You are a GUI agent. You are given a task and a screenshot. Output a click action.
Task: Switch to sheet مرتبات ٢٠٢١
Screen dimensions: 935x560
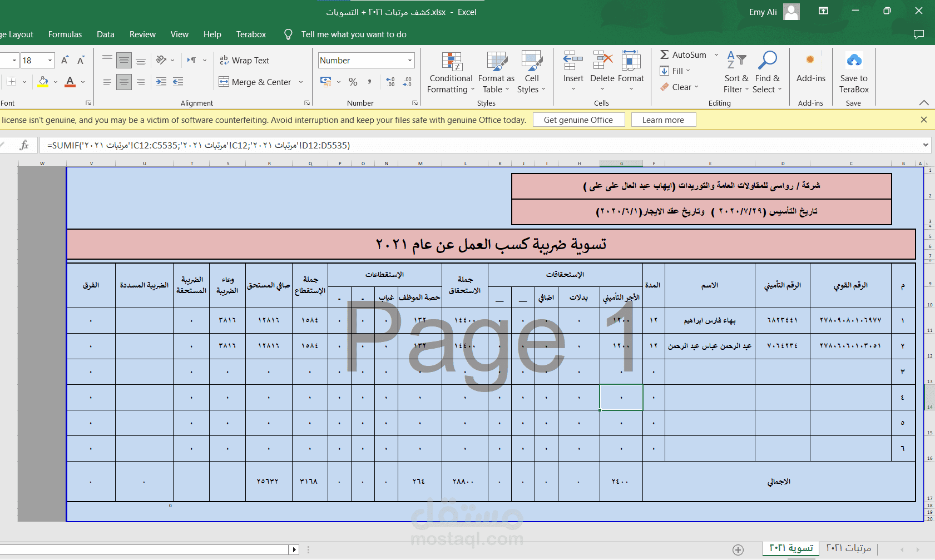849,548
